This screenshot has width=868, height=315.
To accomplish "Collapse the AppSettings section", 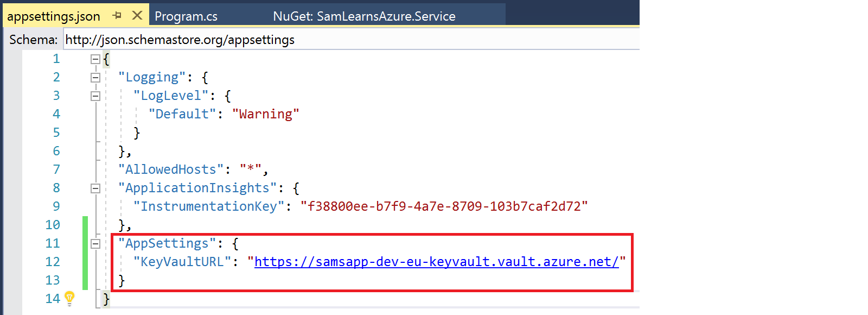I will [95, 244].
